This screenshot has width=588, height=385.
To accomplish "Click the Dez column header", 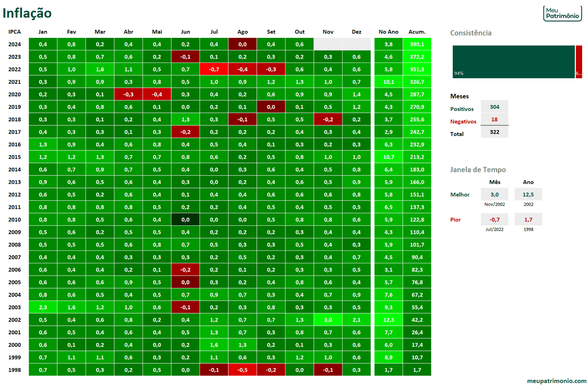I will [x=356, y=32].
